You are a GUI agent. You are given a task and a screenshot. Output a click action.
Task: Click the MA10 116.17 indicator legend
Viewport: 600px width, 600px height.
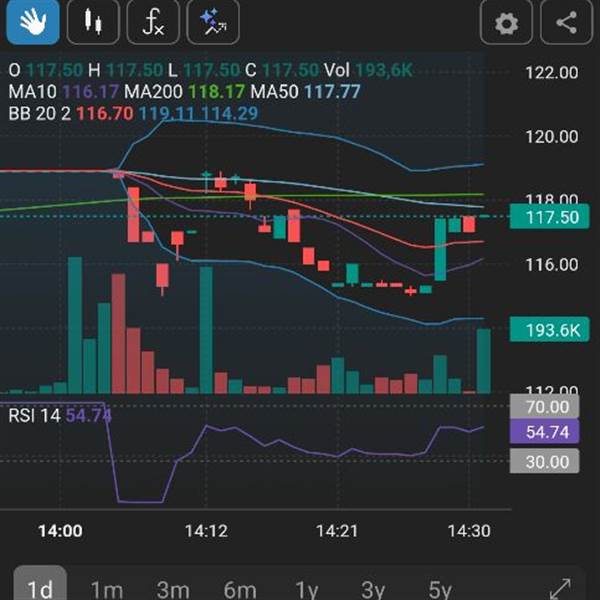(64, 91)
